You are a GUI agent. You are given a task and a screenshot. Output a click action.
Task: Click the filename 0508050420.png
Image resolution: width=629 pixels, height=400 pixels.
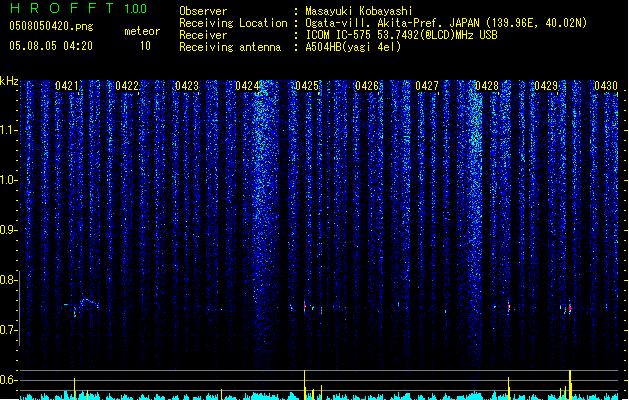51,26
